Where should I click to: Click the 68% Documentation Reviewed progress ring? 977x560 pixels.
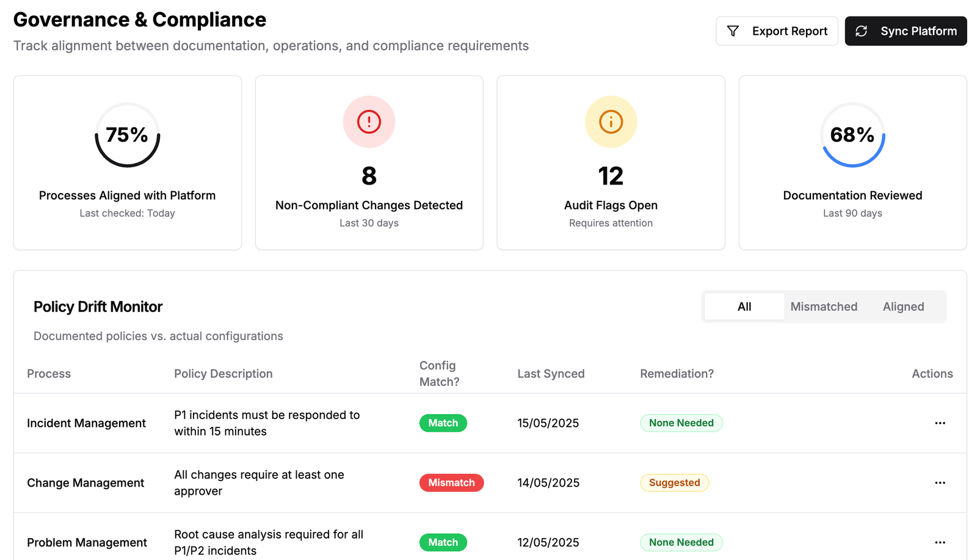[852, 136]
